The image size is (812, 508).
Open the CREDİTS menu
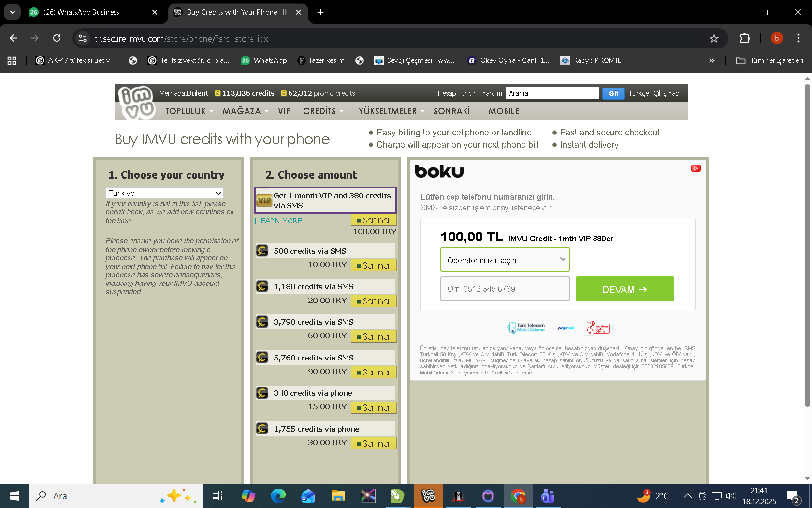point(323,111)
